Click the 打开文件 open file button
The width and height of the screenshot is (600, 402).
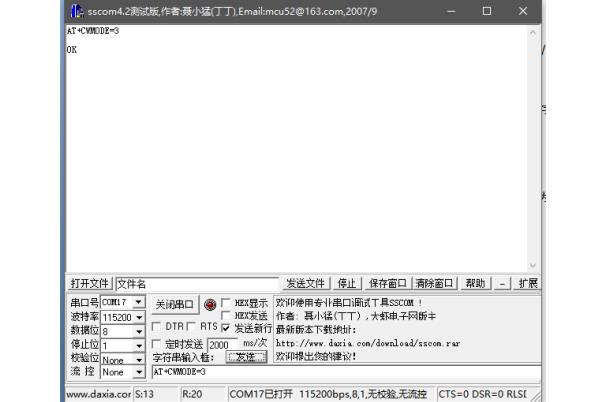tap(90, 284)
